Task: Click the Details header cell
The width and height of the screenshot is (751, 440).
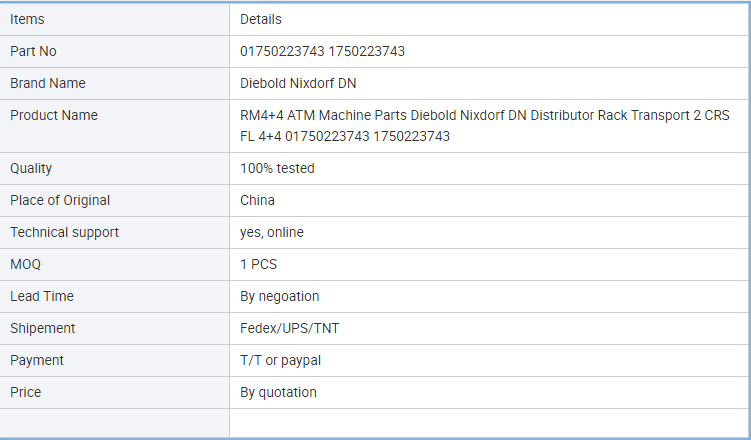Action: 489,19
